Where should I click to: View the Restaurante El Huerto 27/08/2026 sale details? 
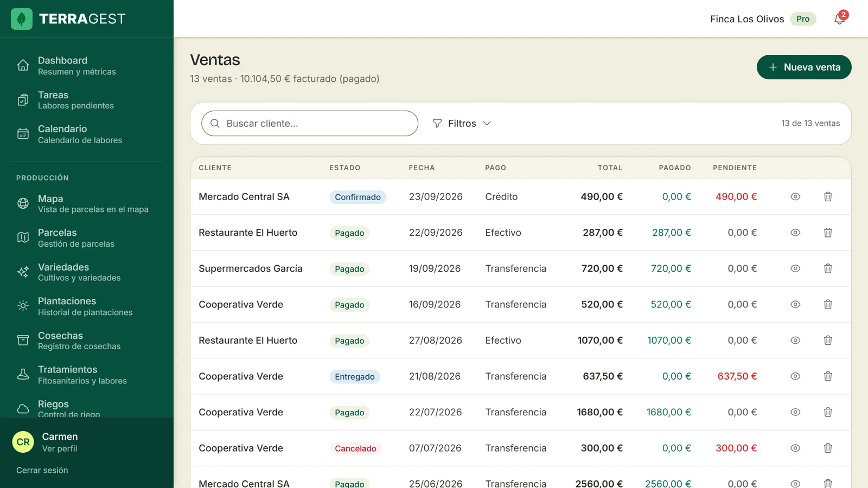[795, 341]
